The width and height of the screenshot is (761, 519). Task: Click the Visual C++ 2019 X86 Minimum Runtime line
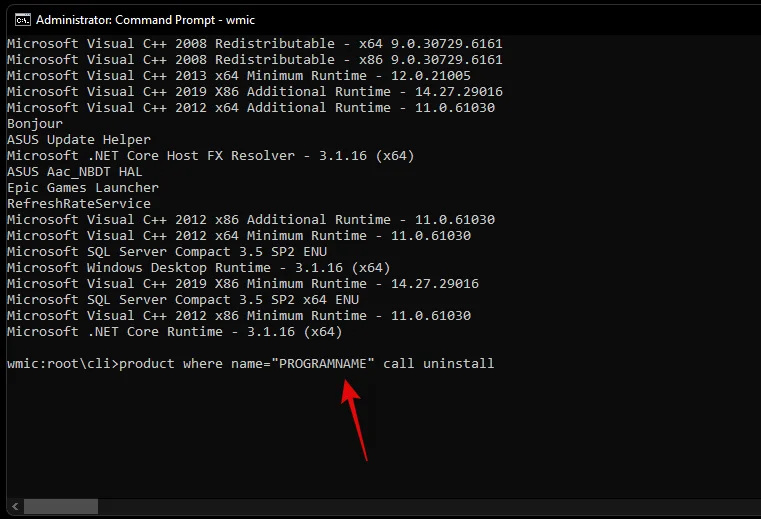(x=243, y=284)
